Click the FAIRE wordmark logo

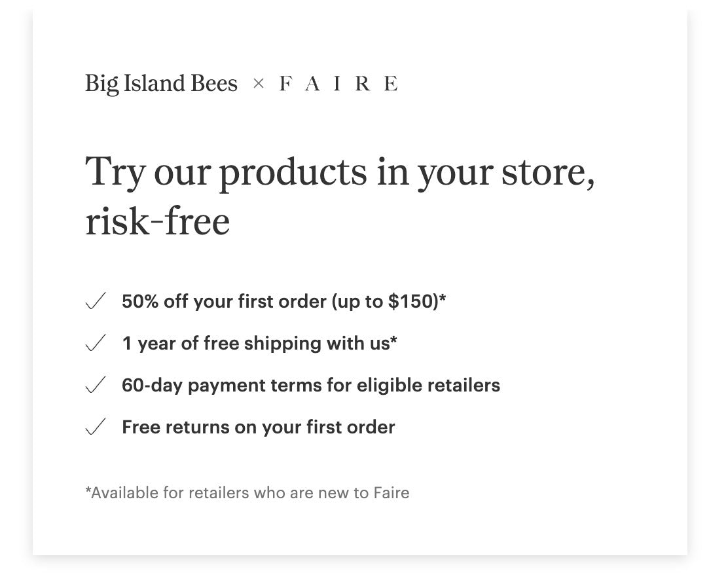(338, 84)
